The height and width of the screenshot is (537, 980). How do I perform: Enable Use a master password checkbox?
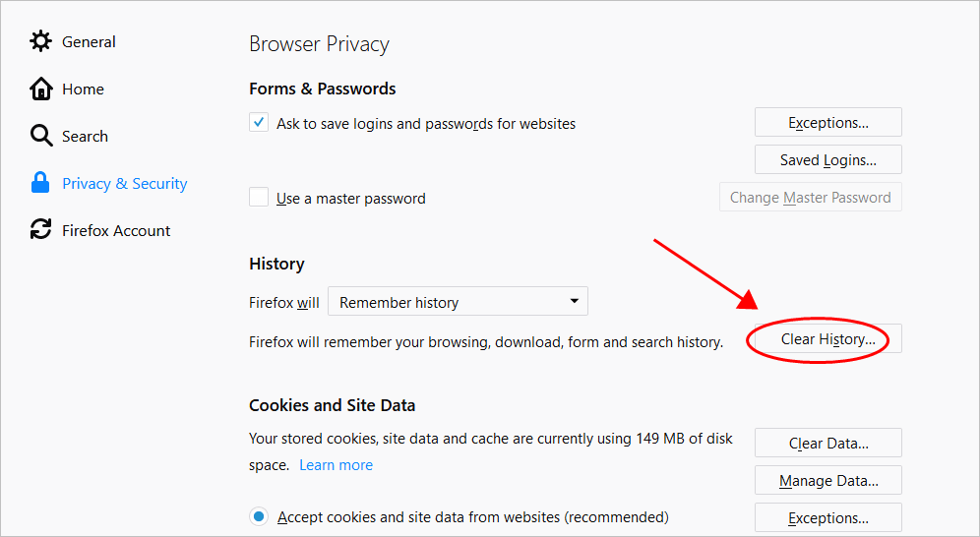click(259, 197)
